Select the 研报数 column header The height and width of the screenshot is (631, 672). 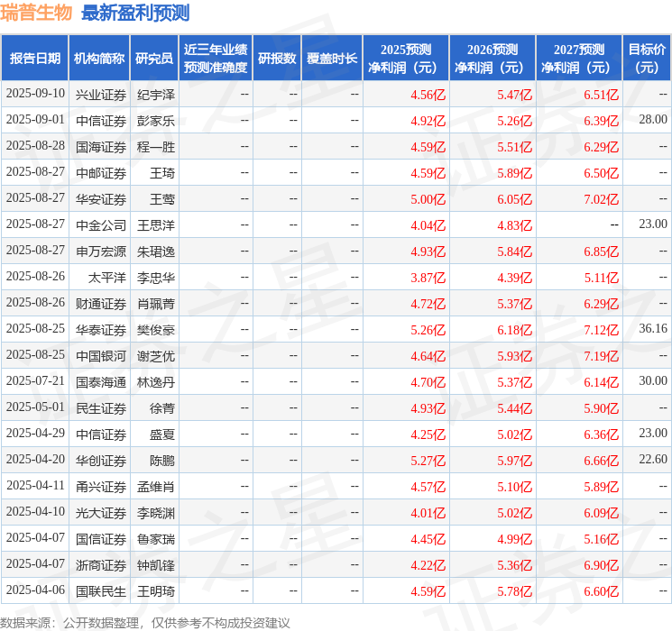click(x=277, y=59)
